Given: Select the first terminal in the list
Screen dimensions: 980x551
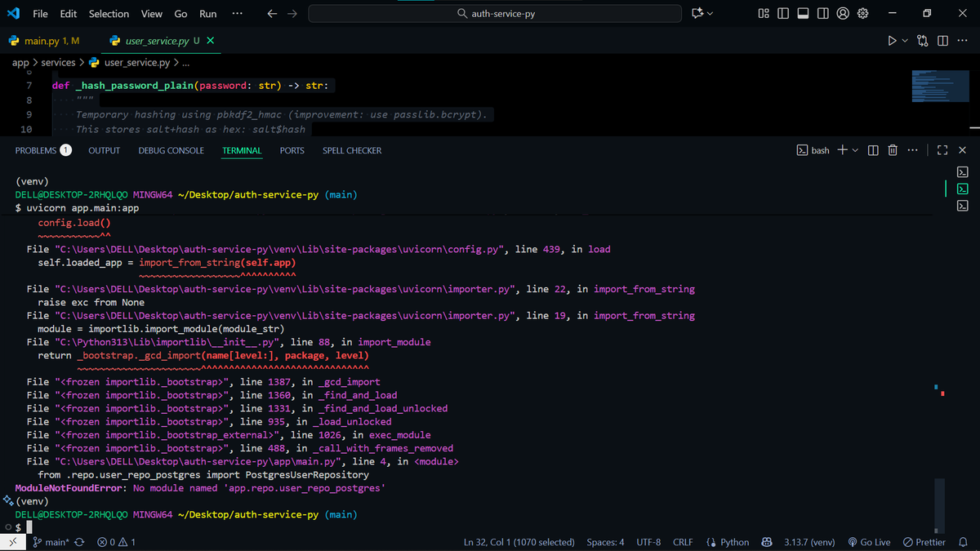Looking at the screenshot, I should point(962,171).
